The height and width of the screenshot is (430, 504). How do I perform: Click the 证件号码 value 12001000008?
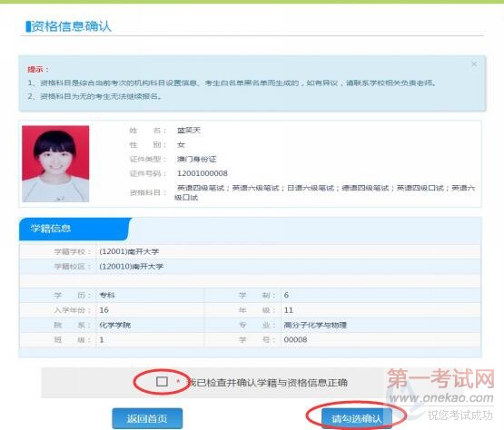(x=203, y=173)
